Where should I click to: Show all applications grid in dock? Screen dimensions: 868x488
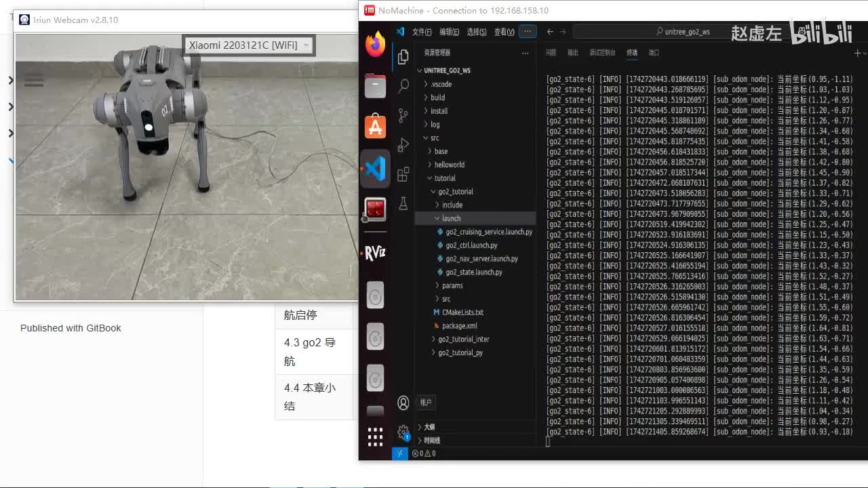(x=375, y=437)
